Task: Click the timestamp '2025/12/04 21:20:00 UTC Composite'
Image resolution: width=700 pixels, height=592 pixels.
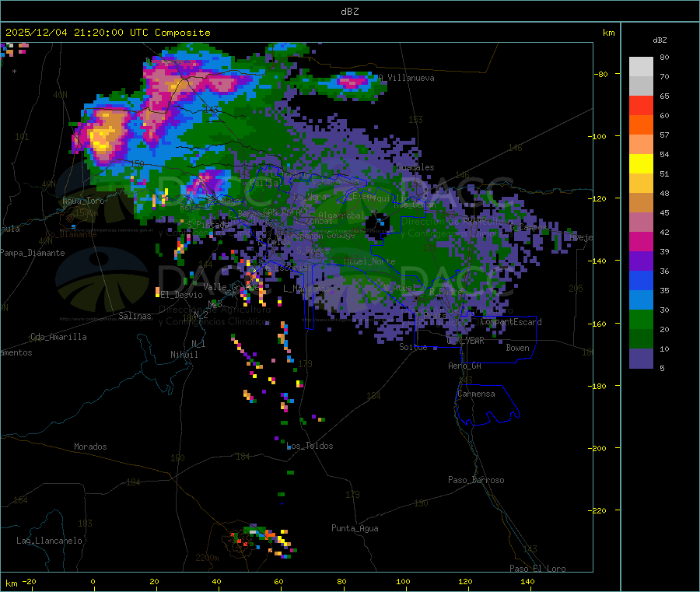Action: tap(107, 33)
